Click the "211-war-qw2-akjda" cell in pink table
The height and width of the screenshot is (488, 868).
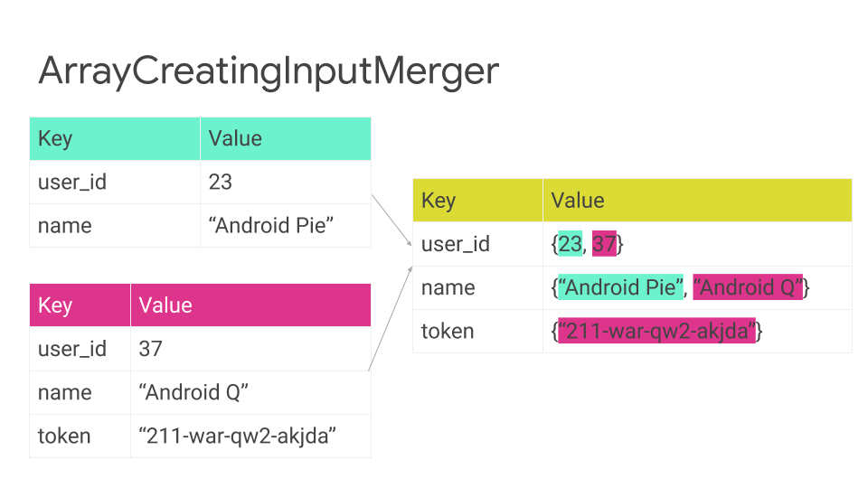coord(238,436)
